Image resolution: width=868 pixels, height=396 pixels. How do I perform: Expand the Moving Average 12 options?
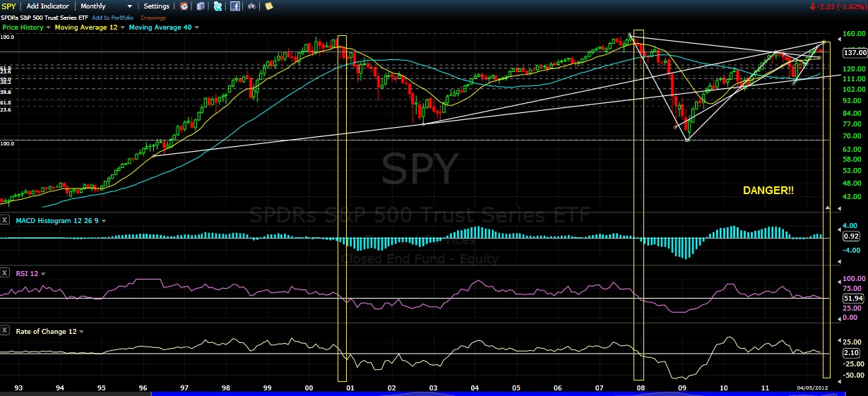[124, 28]
